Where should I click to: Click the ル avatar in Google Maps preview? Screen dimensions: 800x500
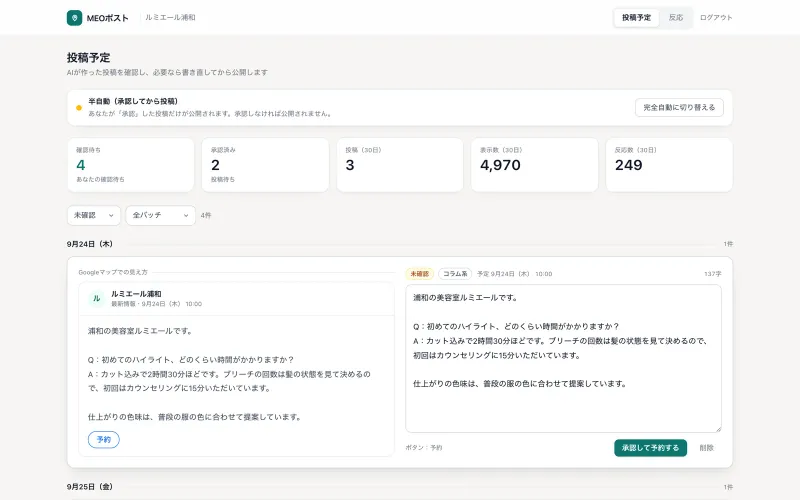tap(96, 298)
